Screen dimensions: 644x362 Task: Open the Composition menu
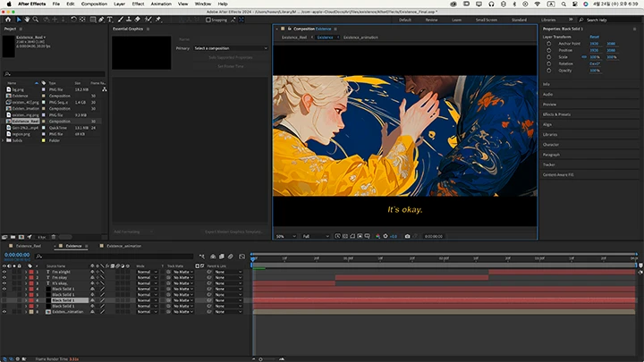coord(94,4)
